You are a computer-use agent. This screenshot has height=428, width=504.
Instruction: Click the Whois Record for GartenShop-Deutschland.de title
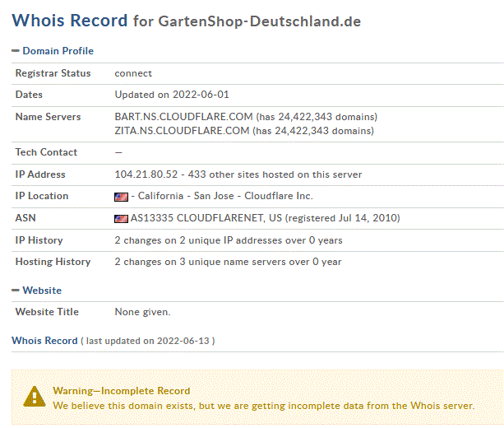[x=187, y=21]
